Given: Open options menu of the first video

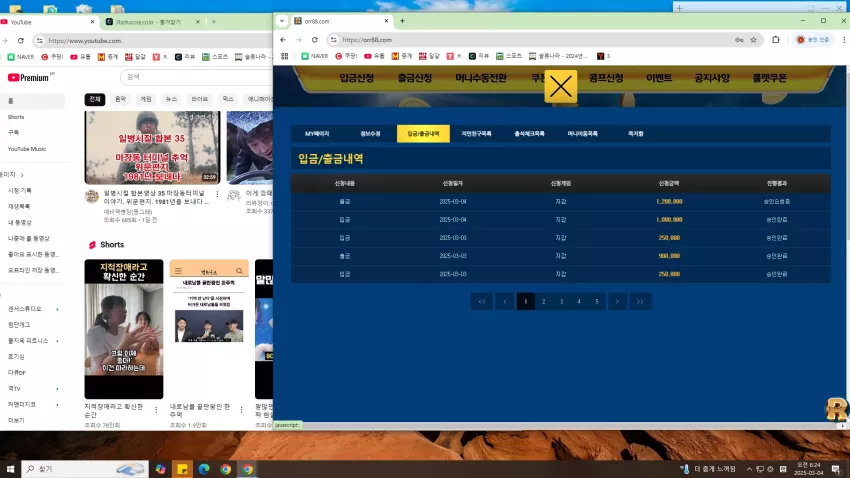Looking at the screenshot, I should (217, 194).
